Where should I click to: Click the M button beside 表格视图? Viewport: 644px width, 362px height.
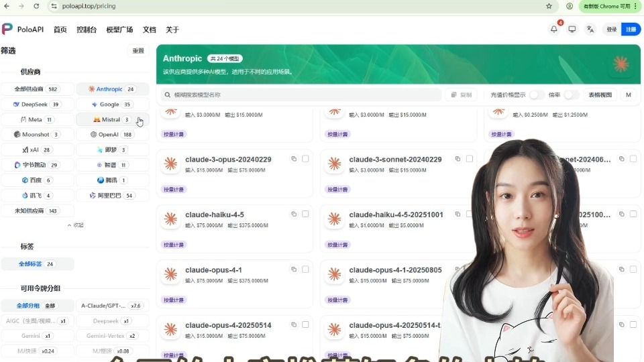click(628, 95)
